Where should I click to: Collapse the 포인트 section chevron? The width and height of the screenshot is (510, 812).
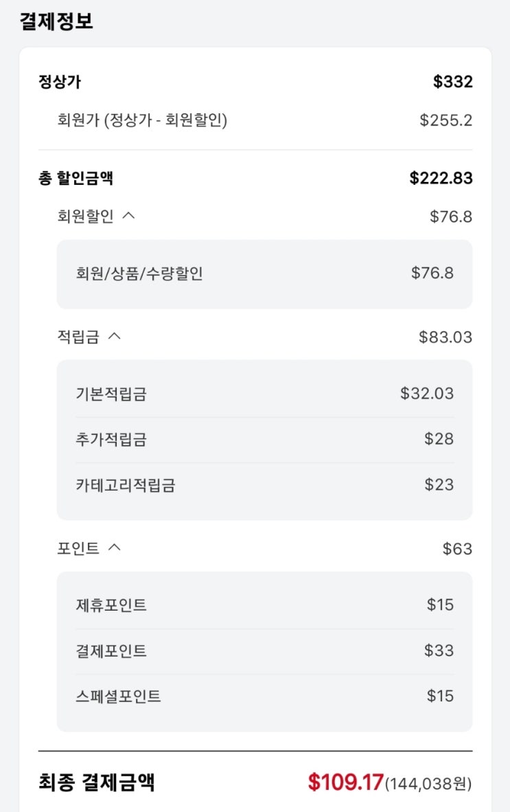point(114,548)
